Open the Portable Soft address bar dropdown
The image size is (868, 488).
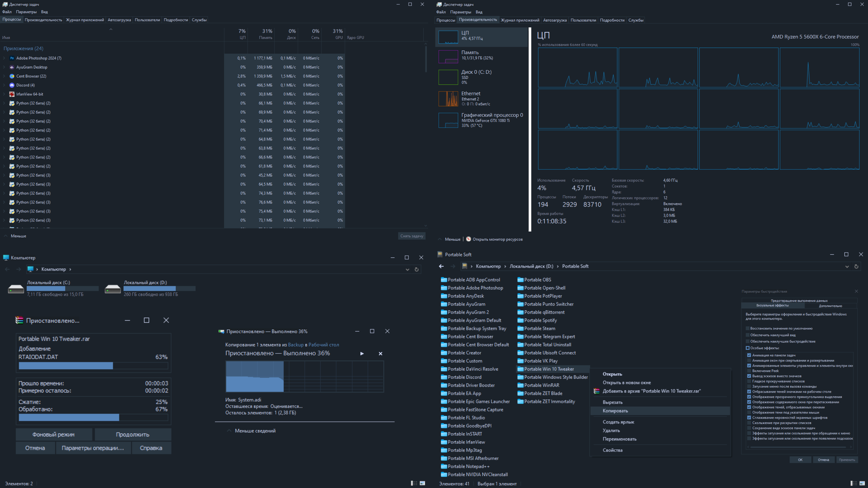point(847,266)
